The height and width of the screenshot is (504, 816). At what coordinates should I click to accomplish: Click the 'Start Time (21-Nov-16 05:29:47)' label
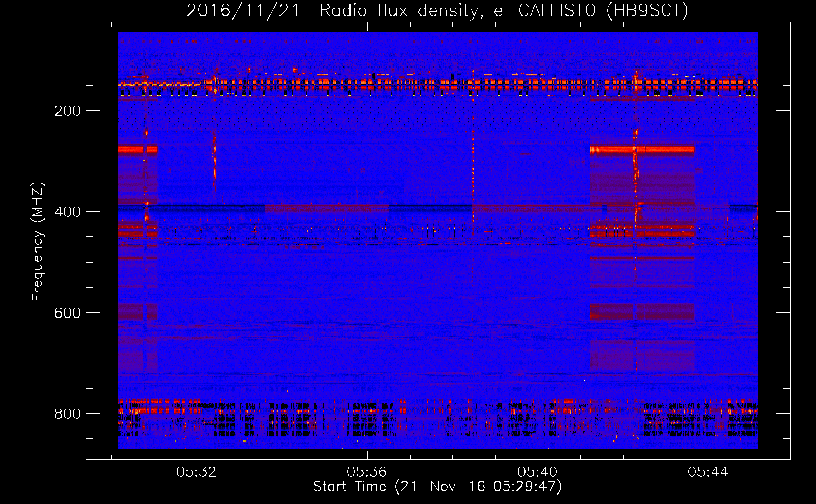[x=437, y=487]
